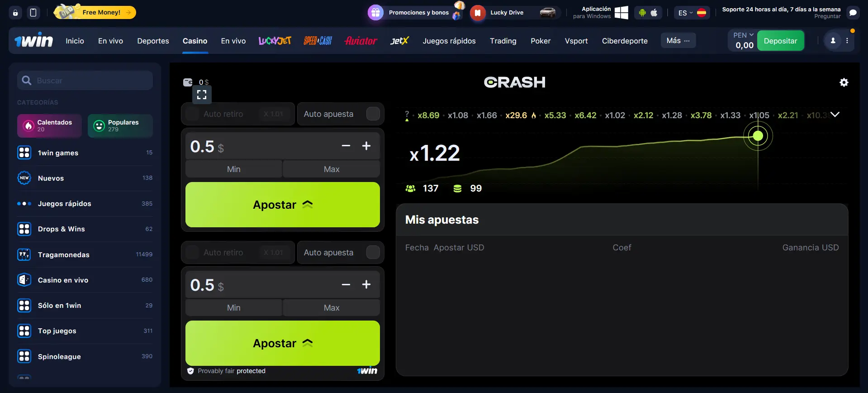This screenshot has width=868, height=393.
Task: Open the Poker section
Action: pyautogui.click(x=541, y=41)
